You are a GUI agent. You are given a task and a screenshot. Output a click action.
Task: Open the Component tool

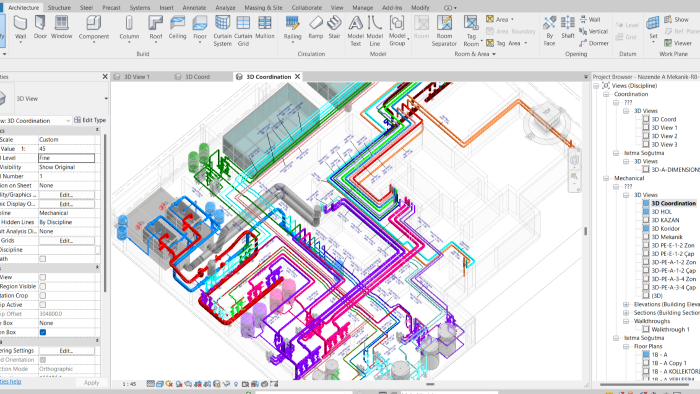94,28
